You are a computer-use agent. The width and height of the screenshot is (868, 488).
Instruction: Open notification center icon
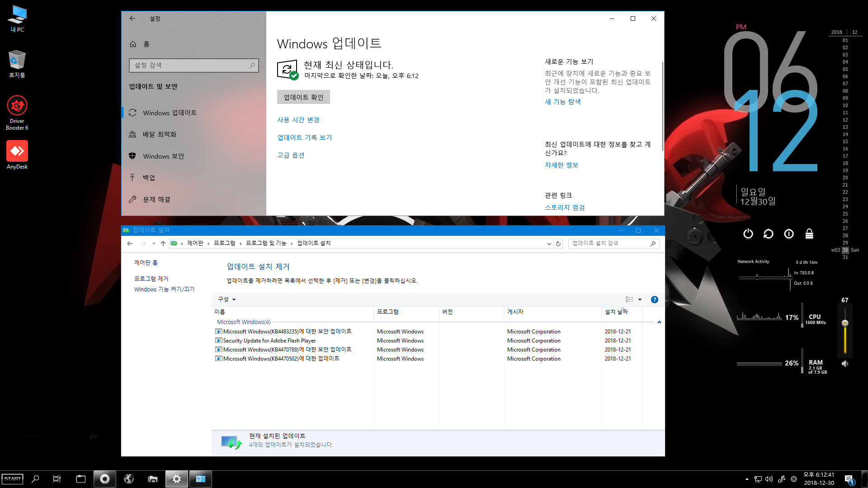point(849,479)
